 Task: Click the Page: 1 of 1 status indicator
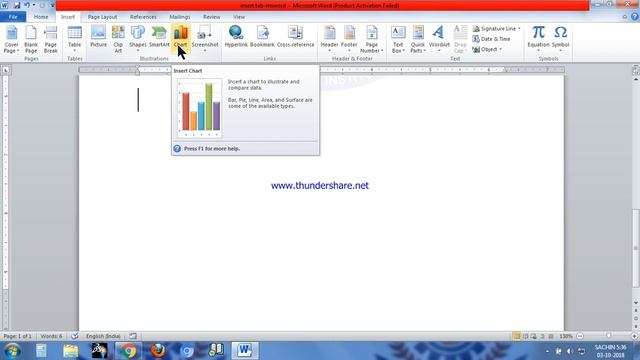[x=18, y=336]
